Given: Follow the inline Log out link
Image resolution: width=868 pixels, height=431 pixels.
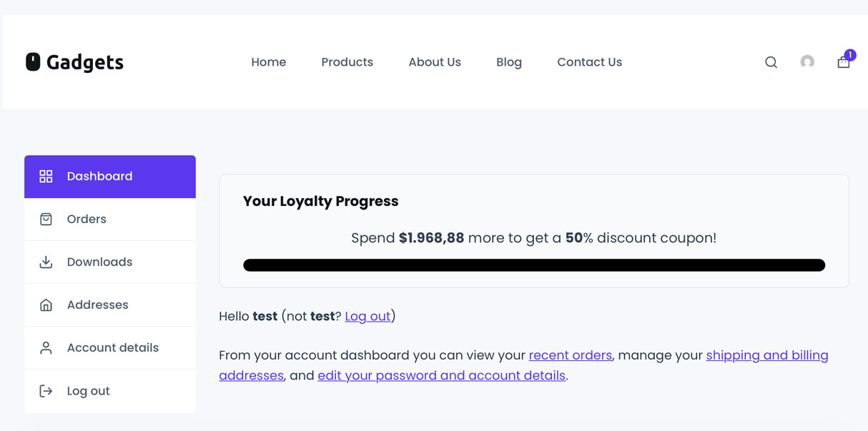Looking at the screenshot, I should (x=368, y=316).
